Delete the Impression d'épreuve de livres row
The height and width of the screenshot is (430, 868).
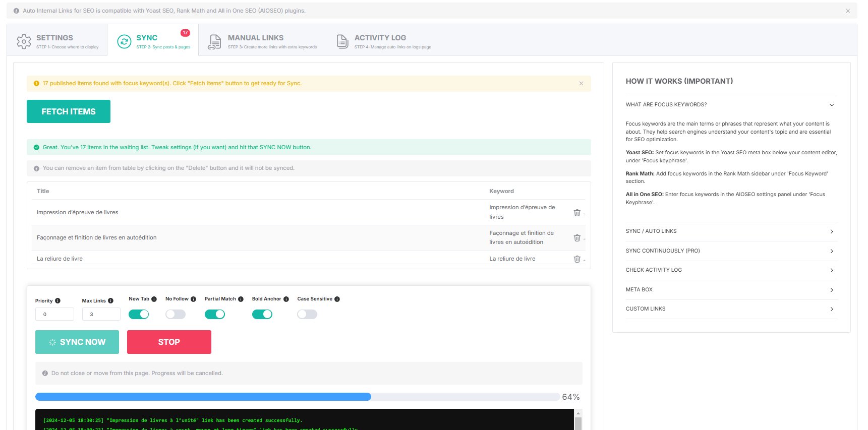(x=577, y=213)
